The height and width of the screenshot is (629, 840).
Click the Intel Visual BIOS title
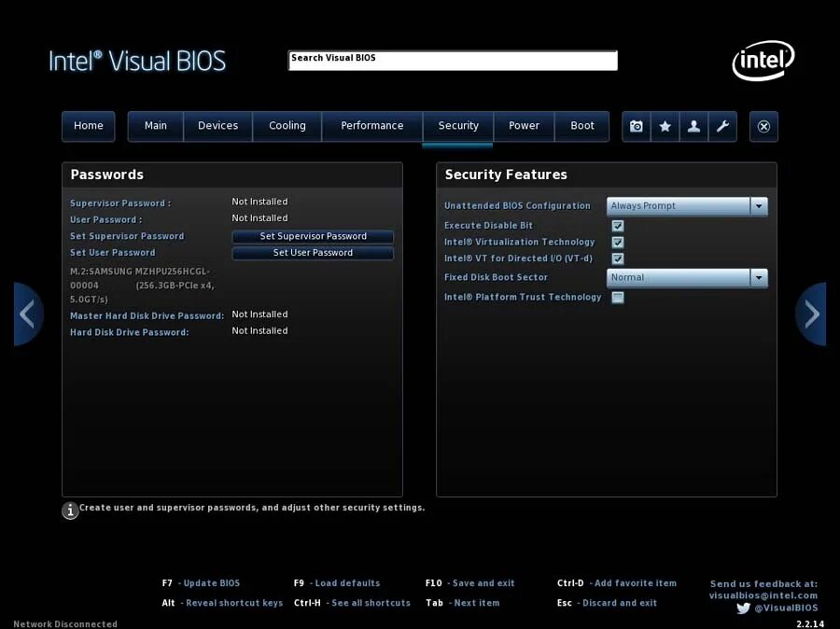[137, 61]
